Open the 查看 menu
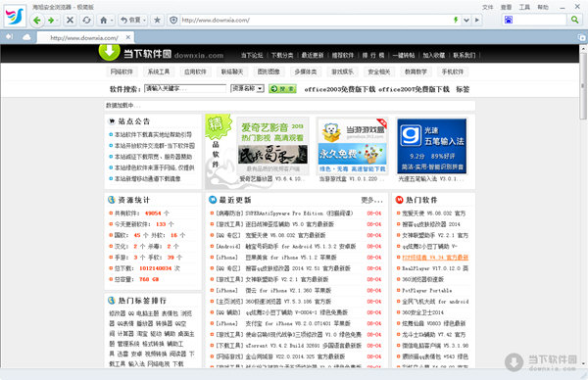Screen dimensions: 588x380 click(507, 7)
